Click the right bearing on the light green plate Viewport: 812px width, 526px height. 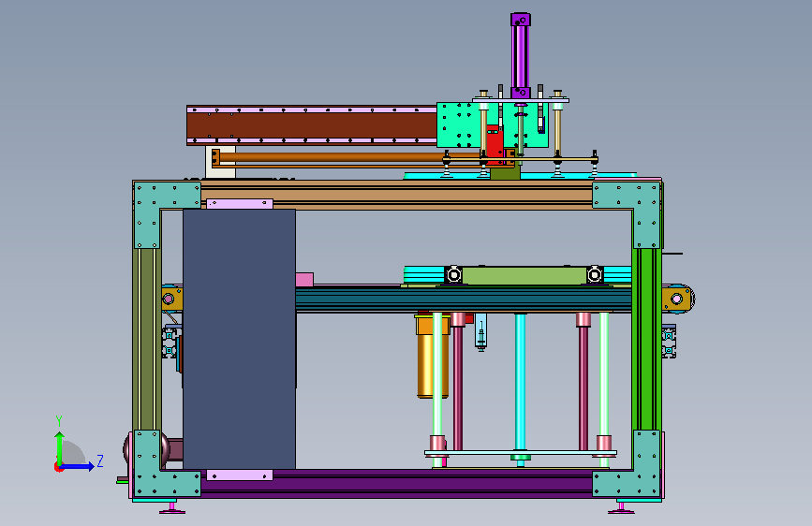coord(595,275)
